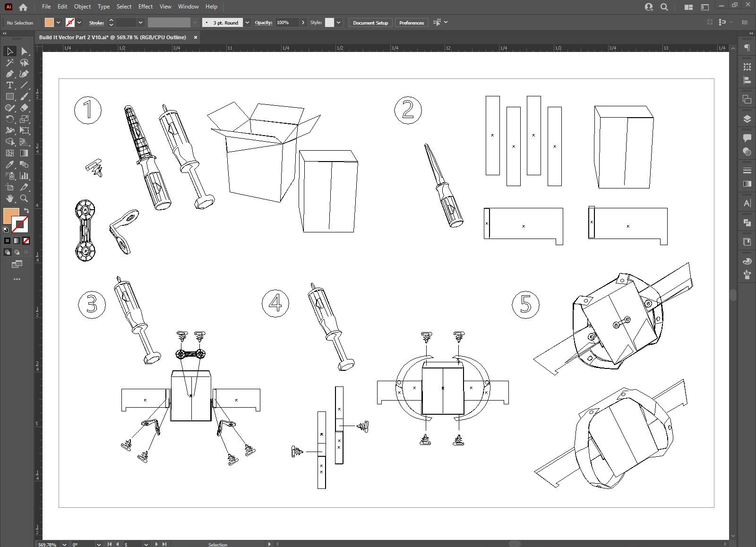Open the rotation angle dropdown
This screenshot has width=756, height=547.
[x=99, y=544]
